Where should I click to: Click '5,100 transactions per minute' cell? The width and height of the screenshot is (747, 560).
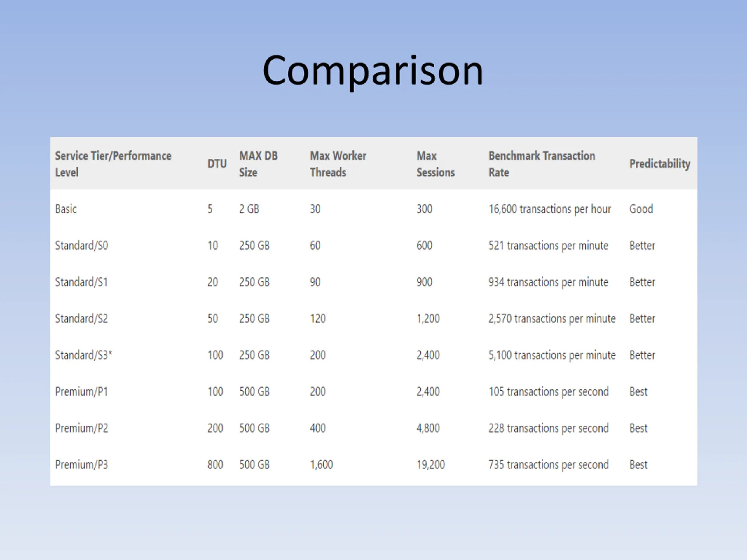tap(552, 355)
